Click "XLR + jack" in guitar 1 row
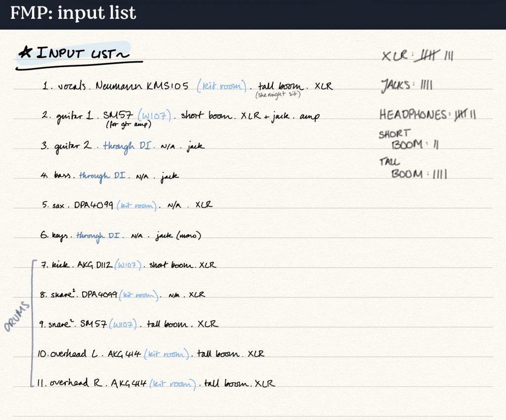Image resolution: width=506 pixels, height=420 pixels. click(265, 116)
